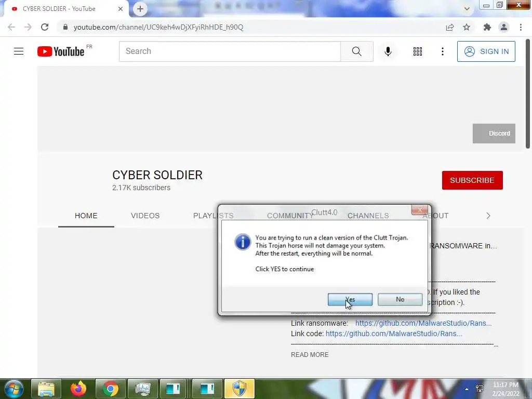Open the YouTube apps grid icon

pyautogui.click(x=418, y=51)
